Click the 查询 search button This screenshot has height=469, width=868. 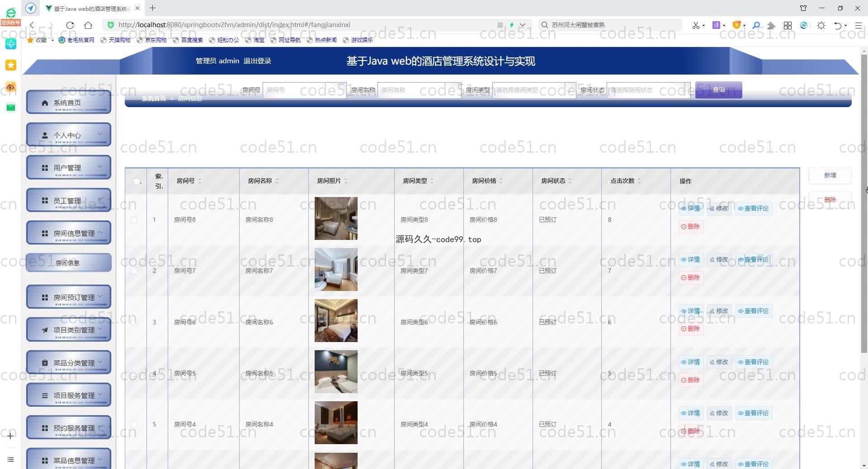[718, 90]
